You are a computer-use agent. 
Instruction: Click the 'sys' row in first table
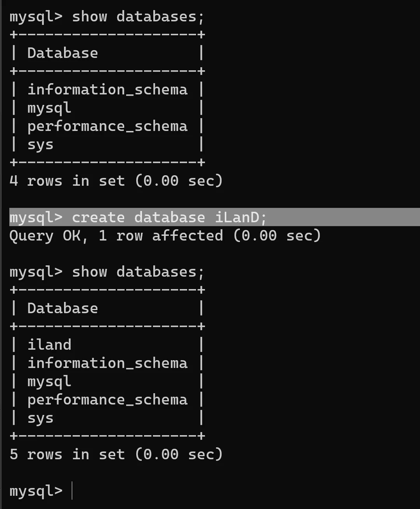coord(40,145)
